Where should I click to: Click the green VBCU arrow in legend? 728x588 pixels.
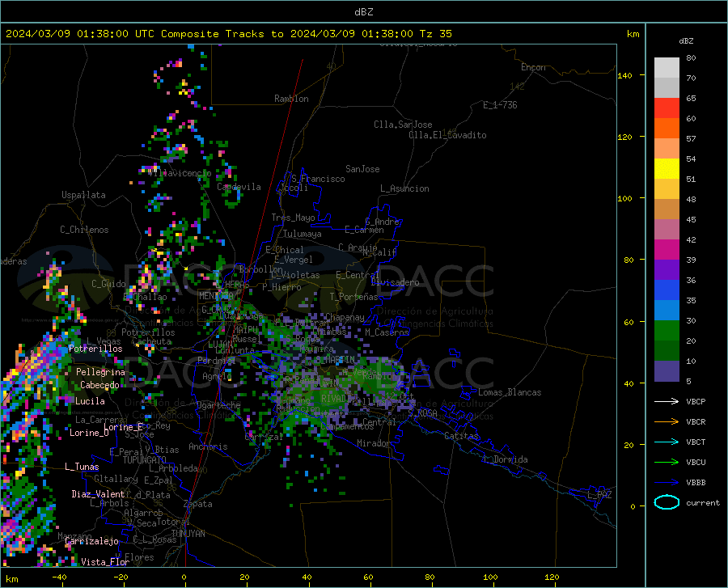coord(667,463)
